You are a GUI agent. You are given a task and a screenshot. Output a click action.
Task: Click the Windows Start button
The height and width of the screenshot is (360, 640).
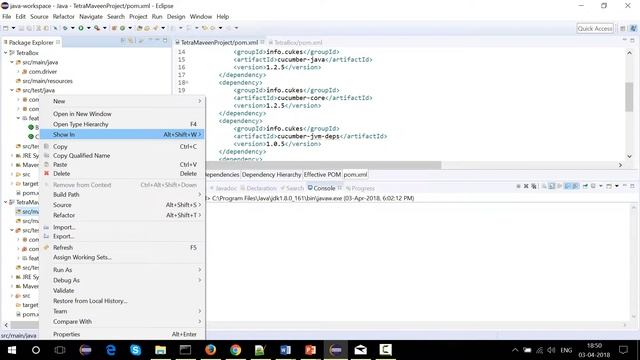coord(12,350)
